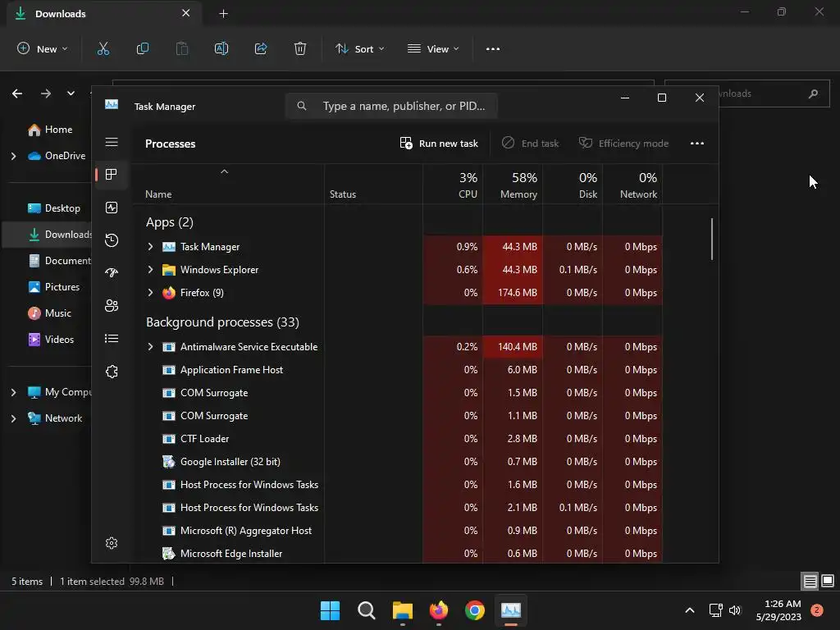Open volume control in system tray

point(735,610)
